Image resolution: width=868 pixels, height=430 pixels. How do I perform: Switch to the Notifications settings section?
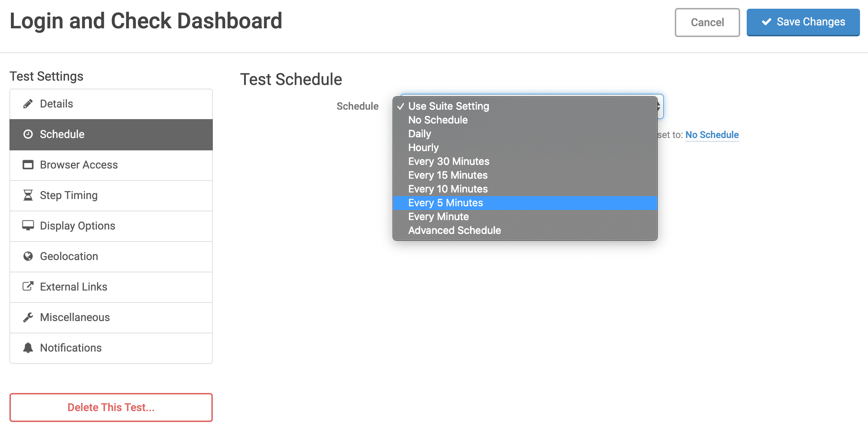(71, 348)
